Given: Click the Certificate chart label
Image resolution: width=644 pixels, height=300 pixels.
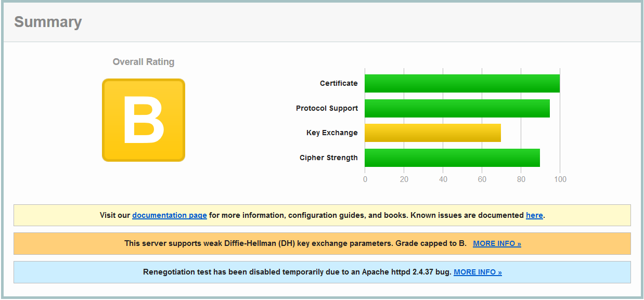Looking at the screenshot, I should 339,83.
